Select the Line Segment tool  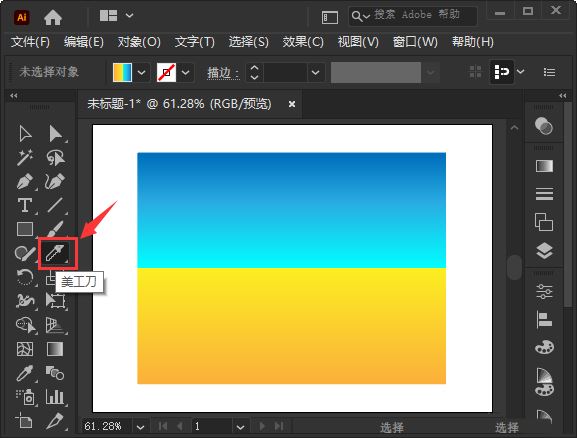[x=55, y=205]
